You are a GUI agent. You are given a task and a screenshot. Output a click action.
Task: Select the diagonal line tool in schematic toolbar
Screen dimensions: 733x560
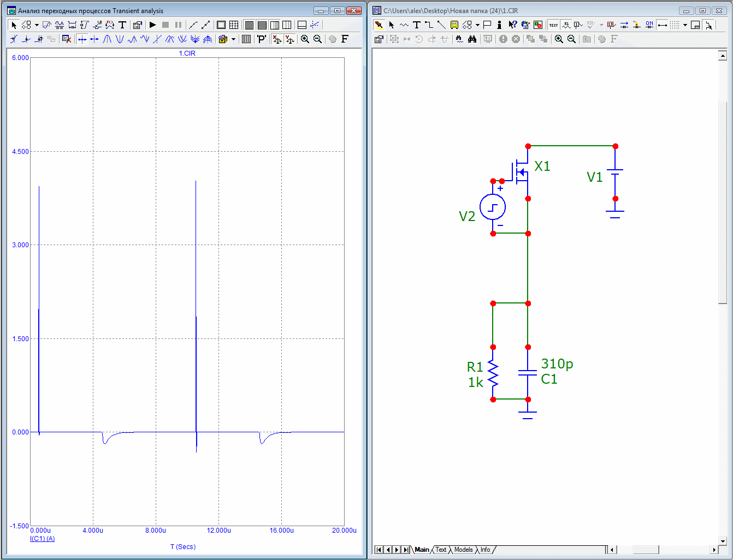click(441, 25)
